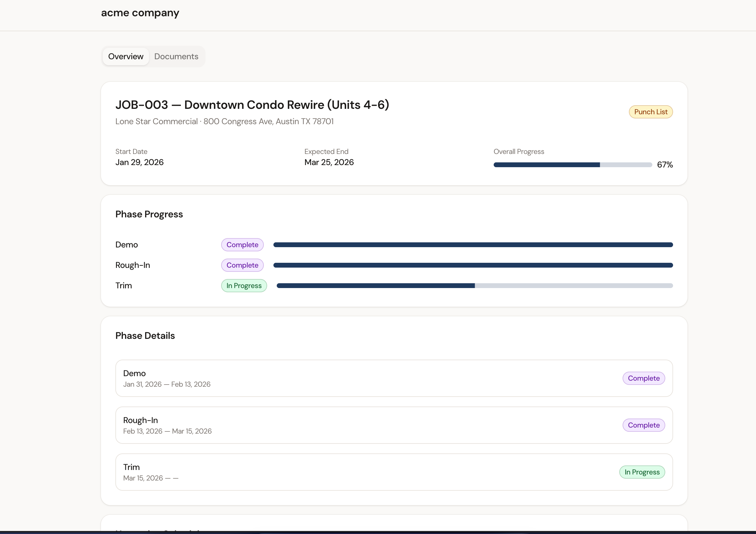The image size is (756, 534).
Task: Click the Overall Progress bar
Action: pos(572,165)
